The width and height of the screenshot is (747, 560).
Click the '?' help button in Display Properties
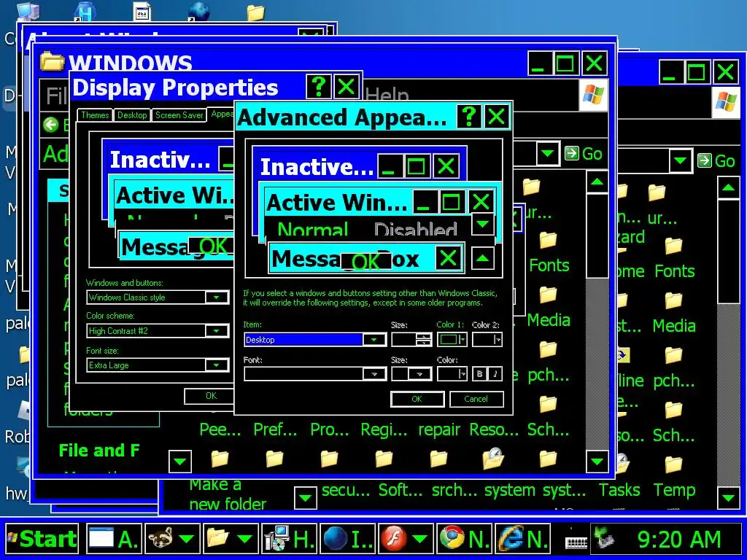coord(319,87)
